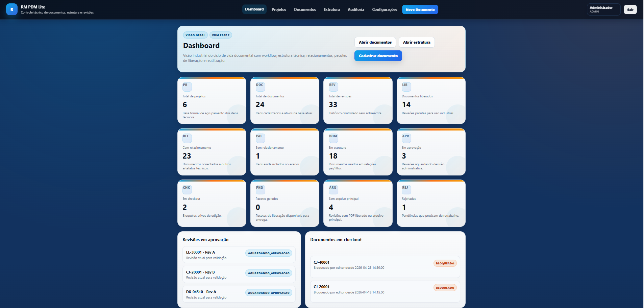
Task: Open the CJ-20001 - Rev B approval row
Action: click(239, 275)
